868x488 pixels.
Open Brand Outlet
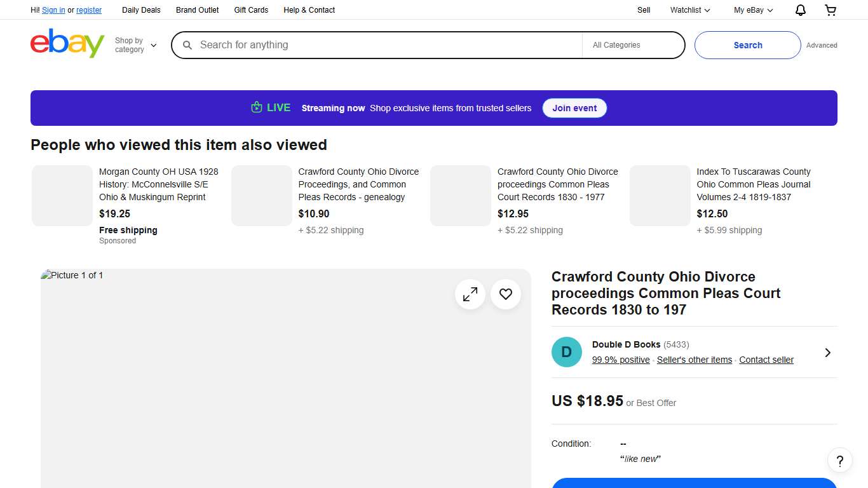[x=197, y=10]
